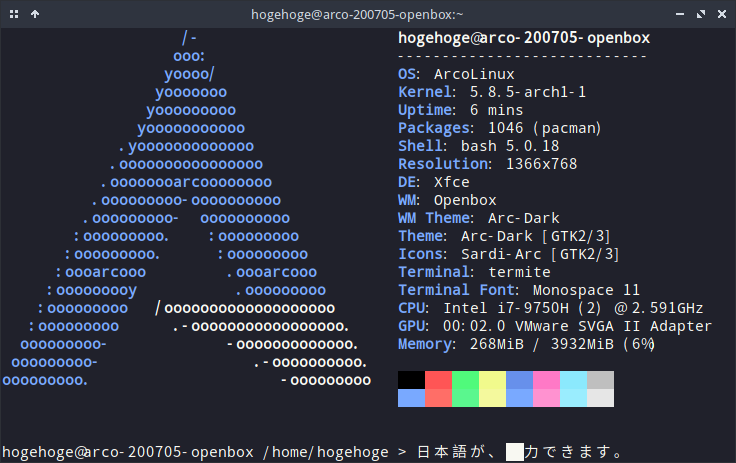Select the yellow color block in top row
Screen dimensions: 736x463
pos(492,380)
